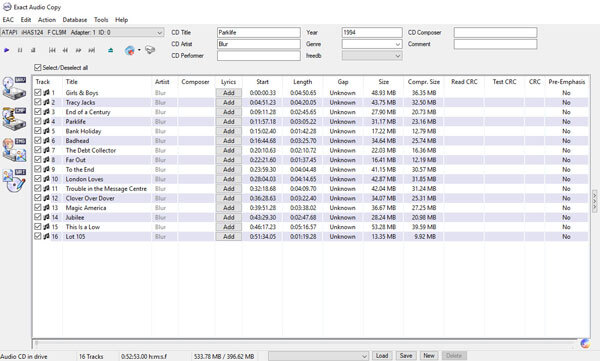The image size is (600, 361).
Task: Uncheck the This Is a Low checkbox
Action: point(38,226)
